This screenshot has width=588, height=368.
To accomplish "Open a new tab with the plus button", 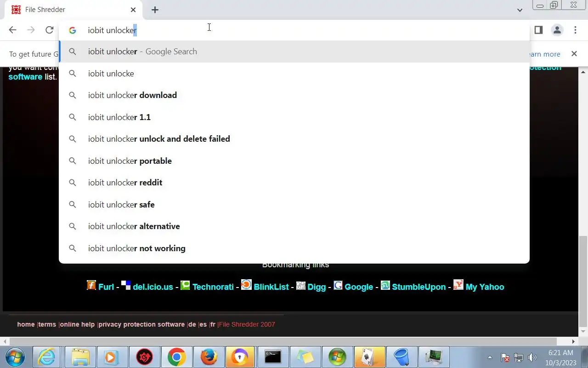I will point(155,10).
